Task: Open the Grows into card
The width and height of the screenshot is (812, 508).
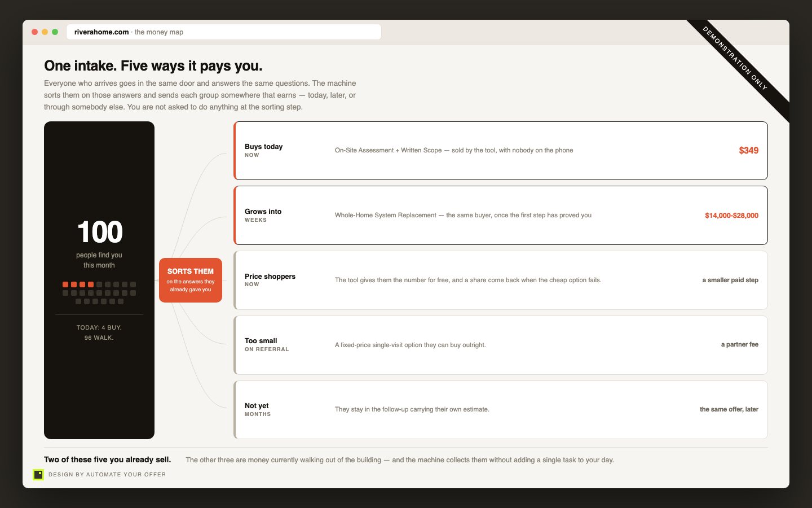Action: pyautogui.click(x=501, y=216)
